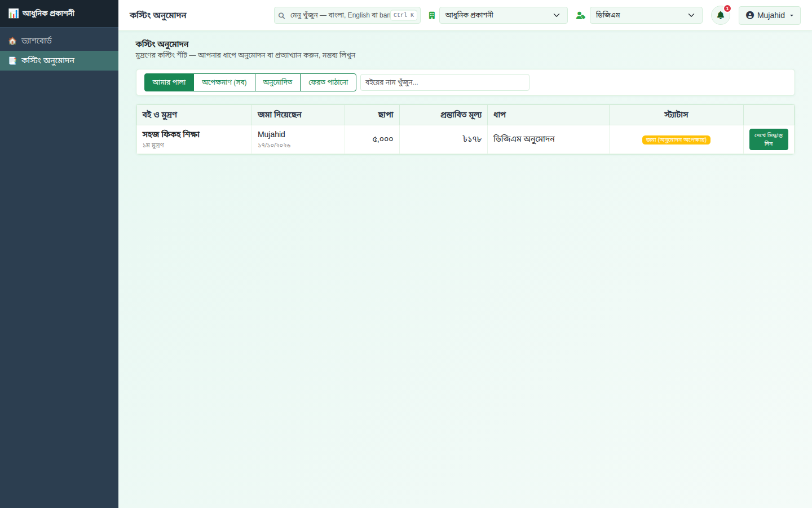Open notifications bell icon
The height and width of the screenshot is (508, 812).
point(720,15)
